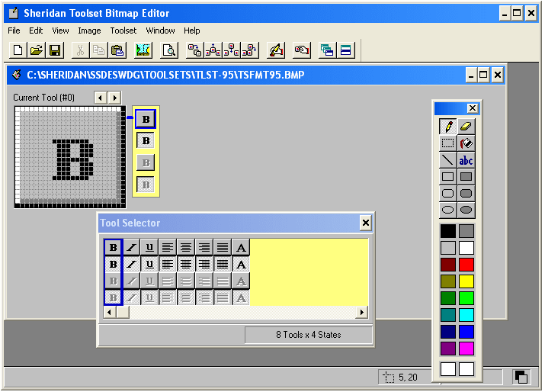Screen dimensions: 545x392
Task: Open the View menu
Action: (60, 31)
